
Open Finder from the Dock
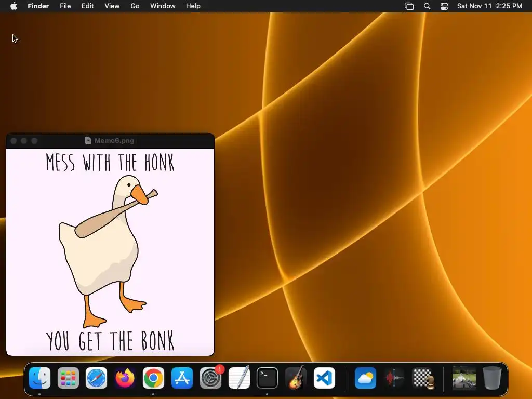(39, 378)
